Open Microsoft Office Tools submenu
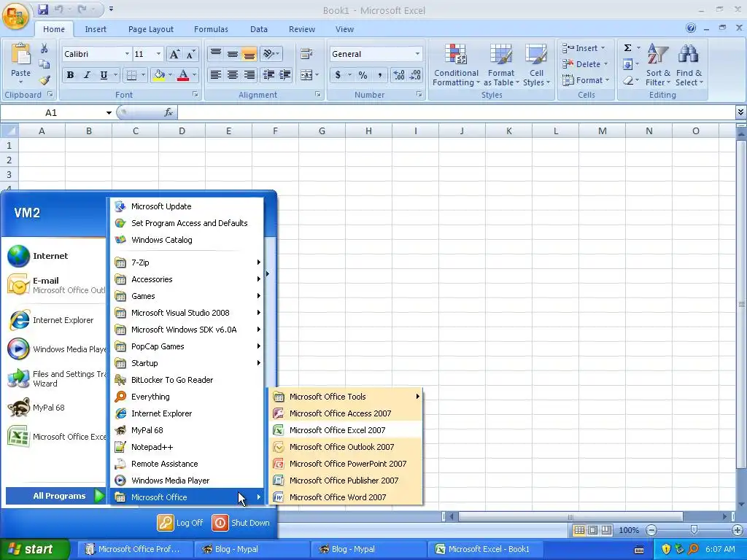This screenshot has width=747, height=560. pyautogui.click(x=345, y=397)
